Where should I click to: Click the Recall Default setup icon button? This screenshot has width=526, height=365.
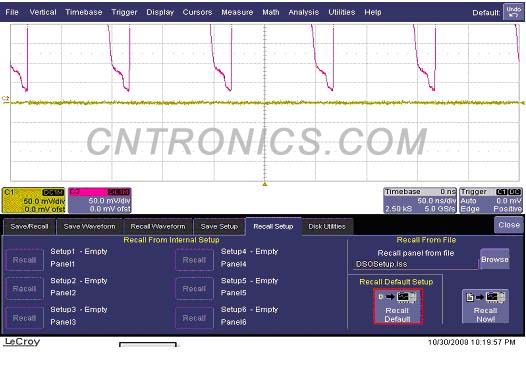(x=398, y=307)
